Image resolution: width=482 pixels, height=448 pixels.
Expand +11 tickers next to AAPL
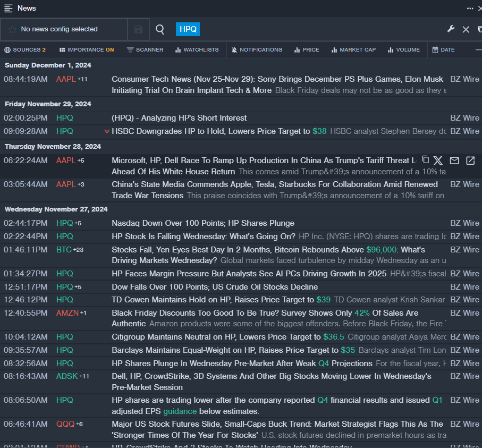coord(82,79)
